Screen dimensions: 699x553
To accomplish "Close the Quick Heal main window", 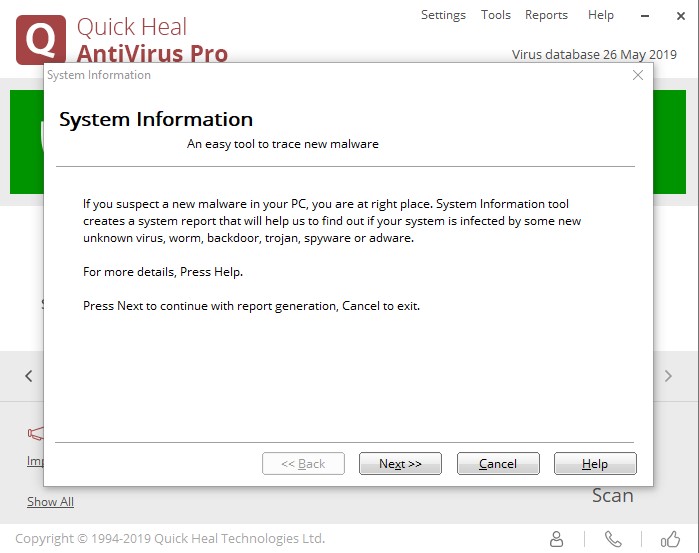I will tap(681, 16).
